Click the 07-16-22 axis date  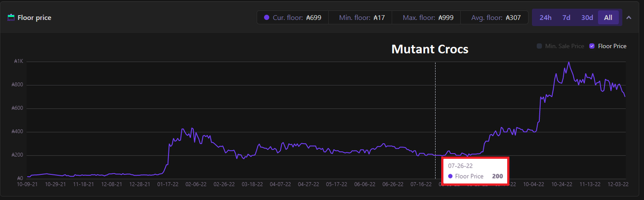coord(421,184)
